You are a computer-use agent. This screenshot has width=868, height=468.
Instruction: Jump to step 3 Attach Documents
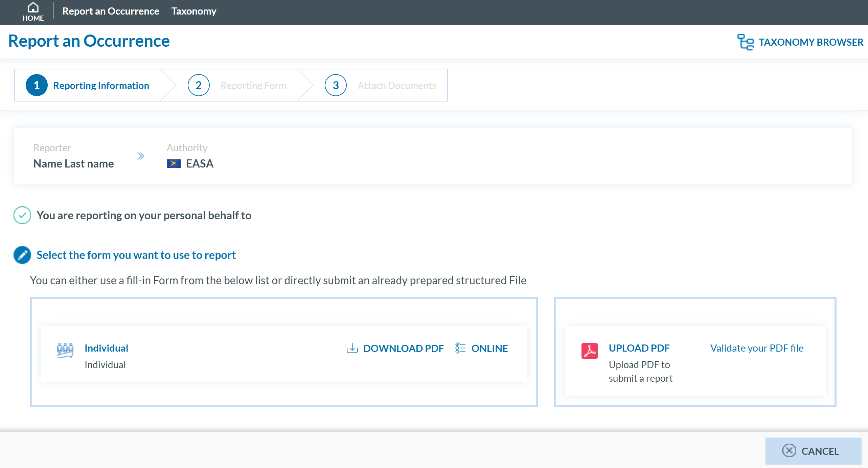(x=381, y=85)
